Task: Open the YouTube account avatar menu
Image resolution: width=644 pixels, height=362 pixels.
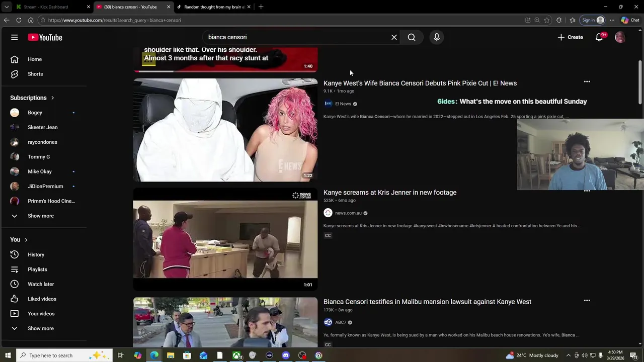Action: pos(620,37)
